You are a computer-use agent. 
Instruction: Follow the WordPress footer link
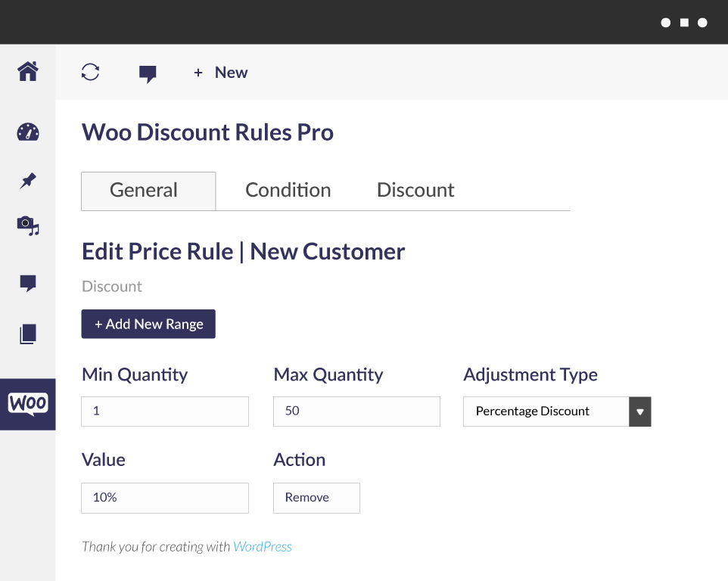(263, 547)
